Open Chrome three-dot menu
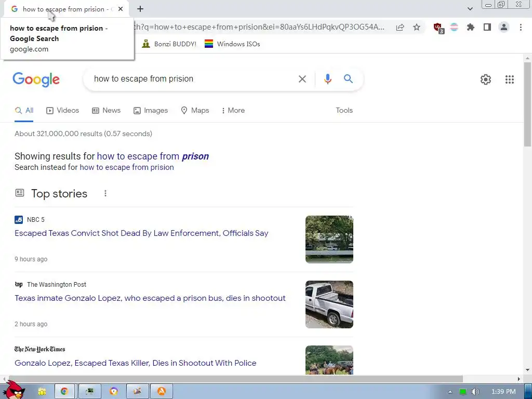532x399 pixels. 521,27
